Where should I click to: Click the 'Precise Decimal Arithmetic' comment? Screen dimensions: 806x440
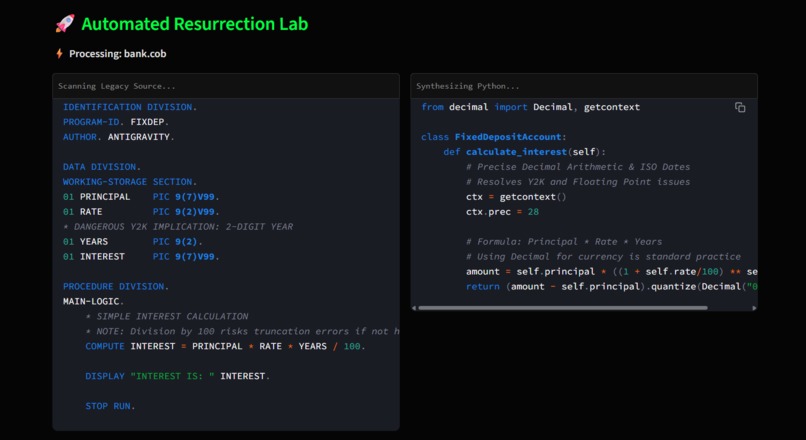[578, 167]
